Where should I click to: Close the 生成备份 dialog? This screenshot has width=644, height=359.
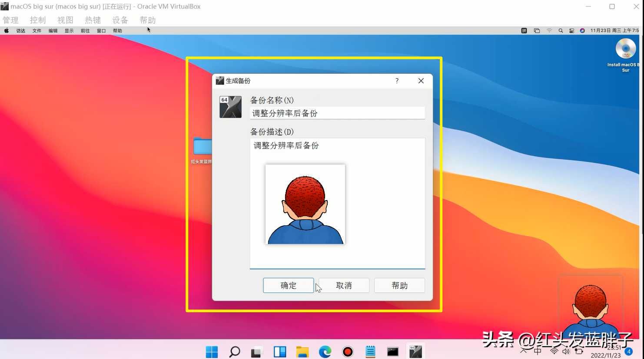click(x=421, y=81)
